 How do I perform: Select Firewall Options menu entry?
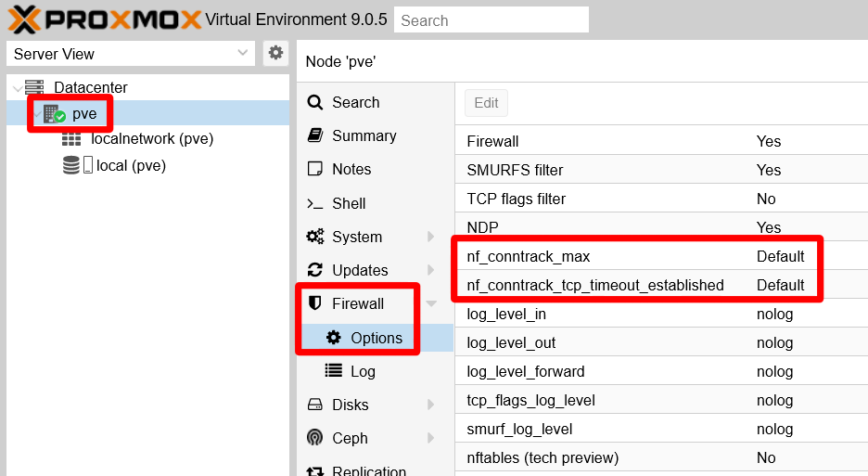[376, 338]
